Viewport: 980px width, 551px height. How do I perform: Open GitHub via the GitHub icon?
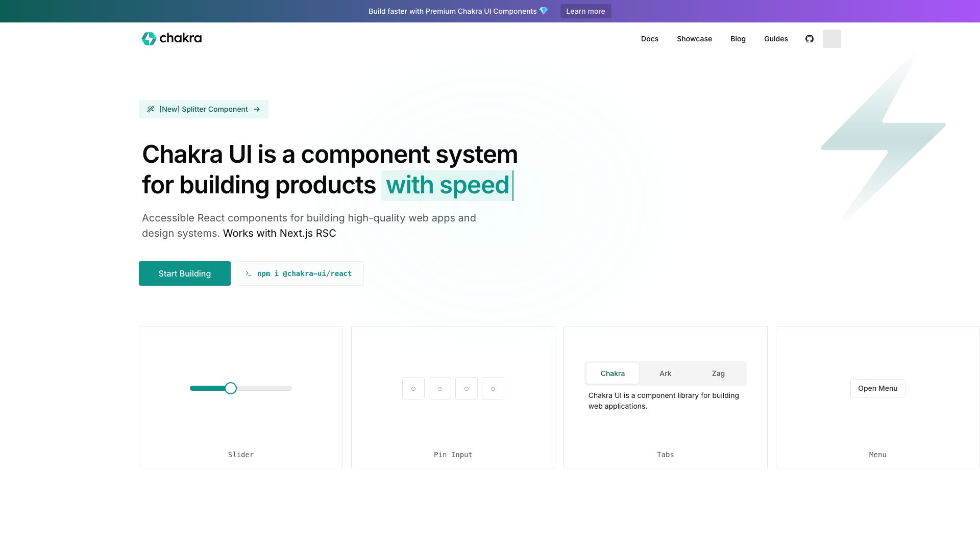pos(809,38)
